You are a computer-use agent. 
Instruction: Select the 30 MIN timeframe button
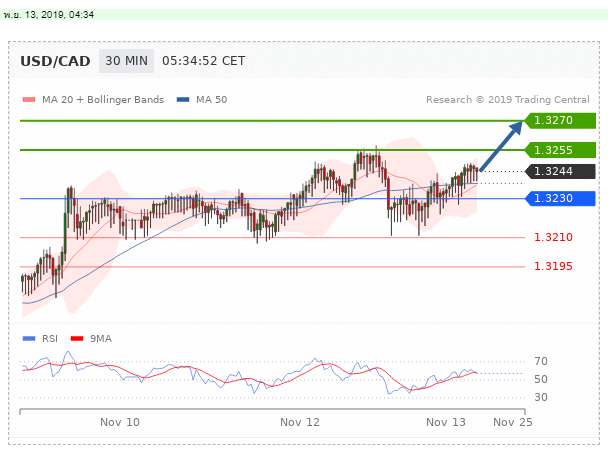coord(126,61)
